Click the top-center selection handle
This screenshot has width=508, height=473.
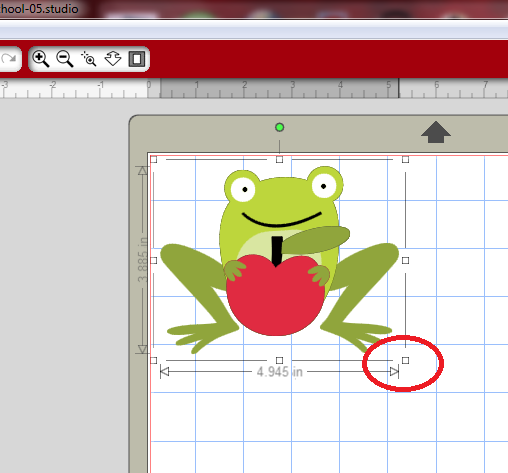[x=280, y=160]
